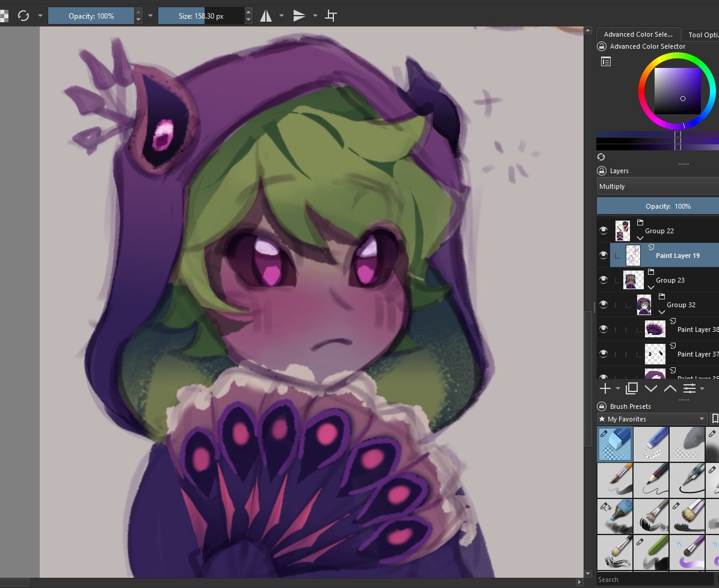This screenshot has height=588, width=719.
Task: Open the dropdown arrow after vertical mirror
Action: (x=315, y=16)
